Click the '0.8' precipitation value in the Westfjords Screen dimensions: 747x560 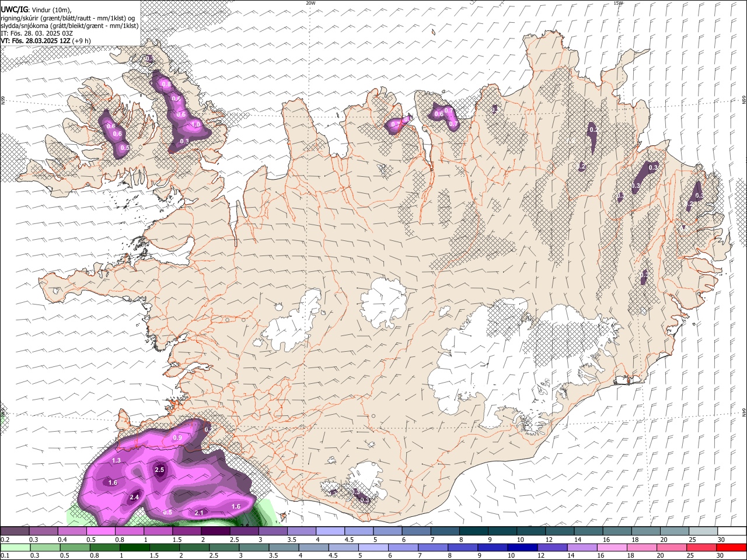[166, 85]
